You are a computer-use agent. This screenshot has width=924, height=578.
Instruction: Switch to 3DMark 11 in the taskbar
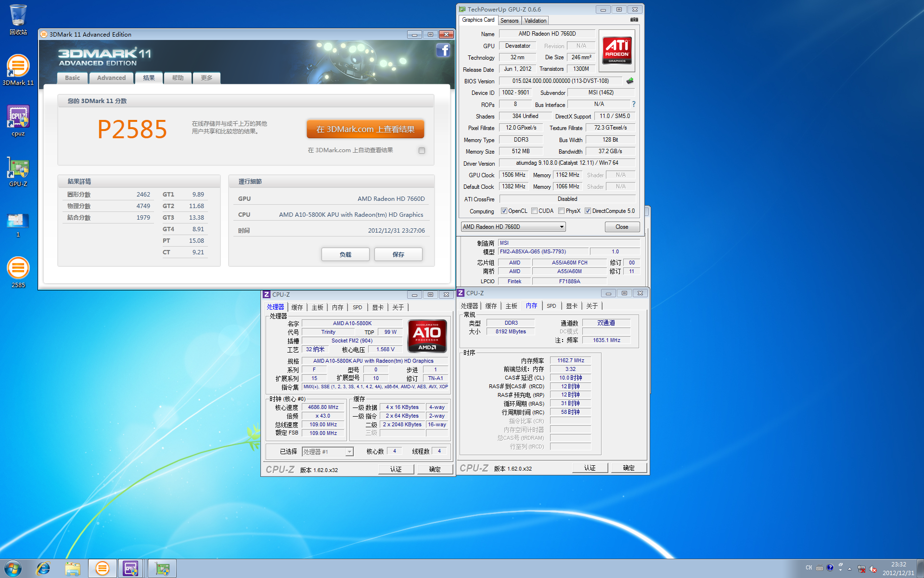102,569
